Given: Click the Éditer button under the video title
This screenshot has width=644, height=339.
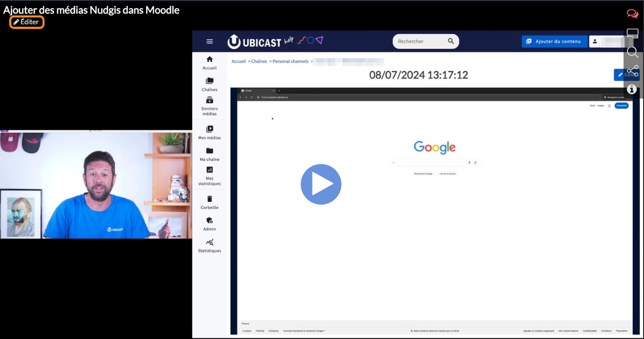Looking at the screenshot, I should coord(27,22).
